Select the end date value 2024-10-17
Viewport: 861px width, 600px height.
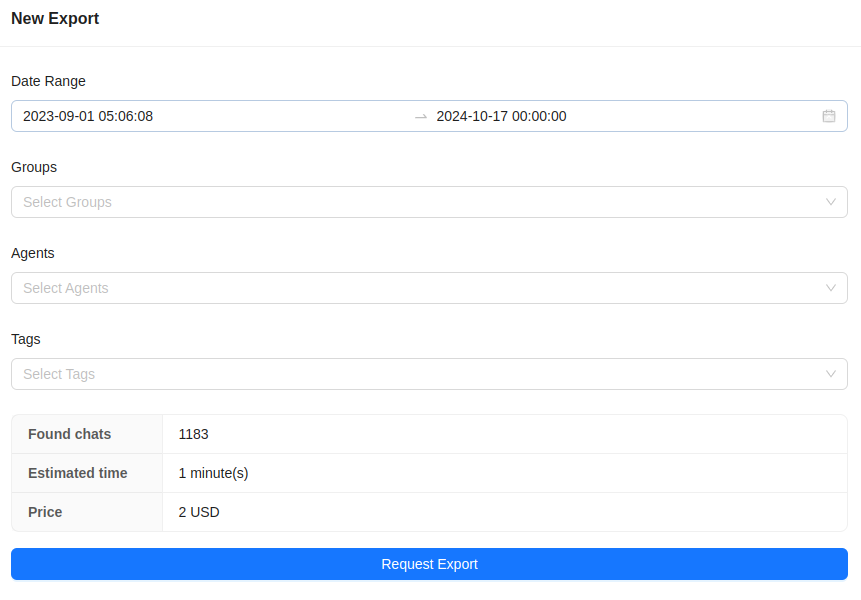click(501, 116)
